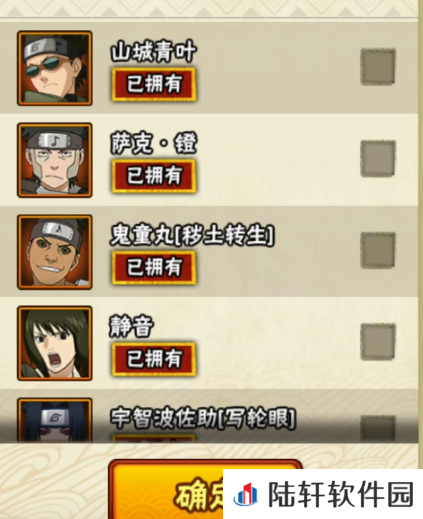Click 已拥有 badge under 萨克·镫
This screenshot has width=423, height=519.
tap(154, 176)
